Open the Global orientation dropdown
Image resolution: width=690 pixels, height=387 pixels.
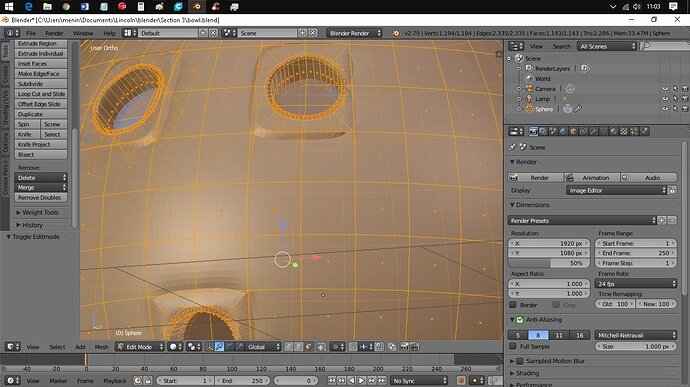pos(262,347)
